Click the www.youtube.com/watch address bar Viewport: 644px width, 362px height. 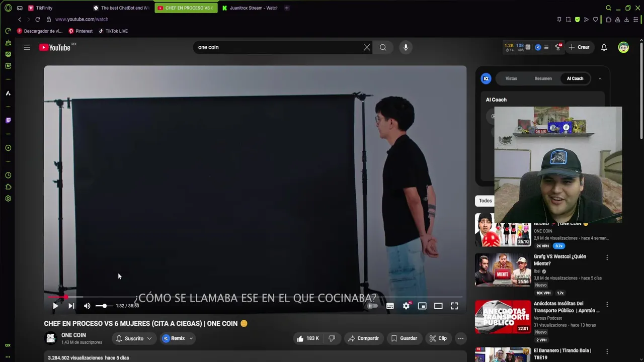click(x=82, y=19)
